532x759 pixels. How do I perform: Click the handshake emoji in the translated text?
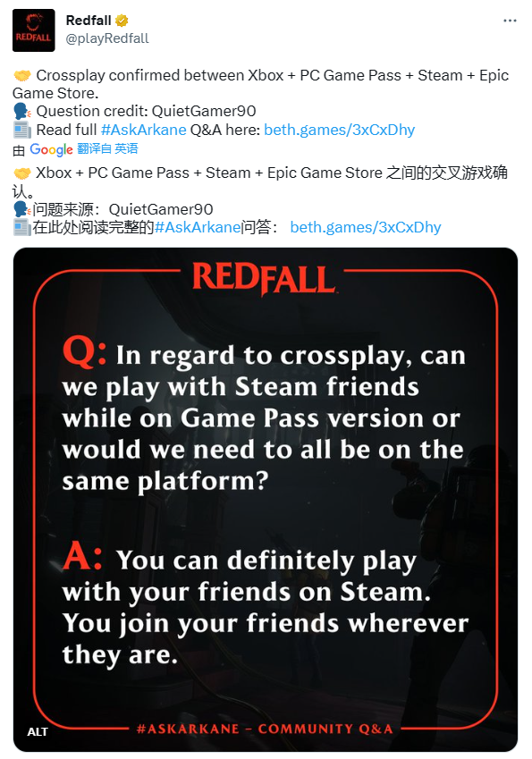click(22, 173)
